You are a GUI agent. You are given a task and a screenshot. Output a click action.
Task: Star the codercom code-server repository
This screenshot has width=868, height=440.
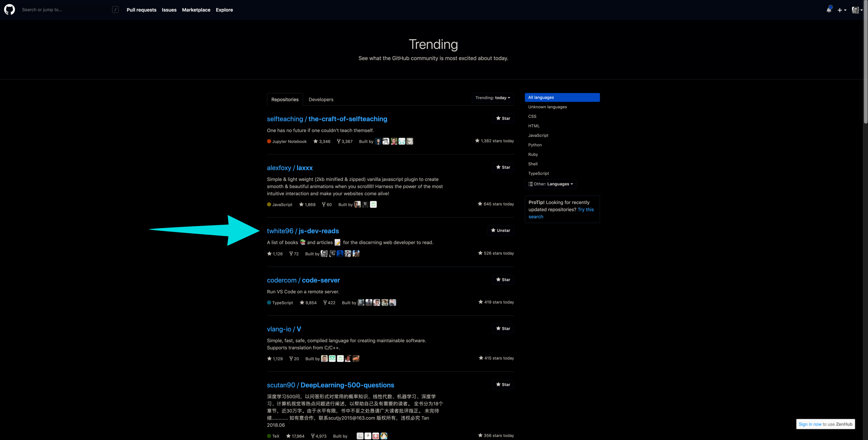(503, 280)
